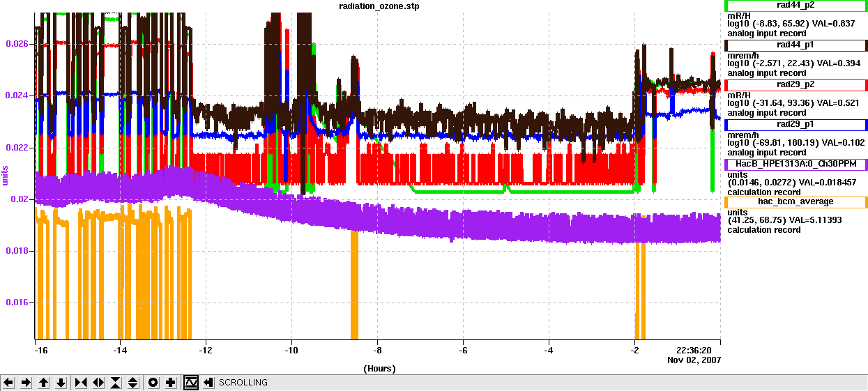This screenshot has height=391, width=868.
Task: Shift the plot up with the up arrow
Action: tap(43, 383)
